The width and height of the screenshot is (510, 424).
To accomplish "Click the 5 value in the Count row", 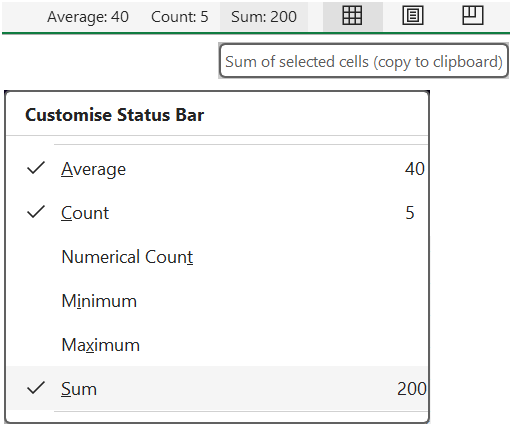I will click(x=410, y=213).
